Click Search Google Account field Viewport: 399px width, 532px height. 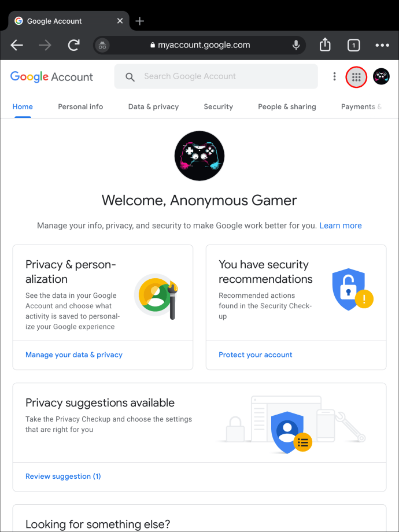point(216,76)
